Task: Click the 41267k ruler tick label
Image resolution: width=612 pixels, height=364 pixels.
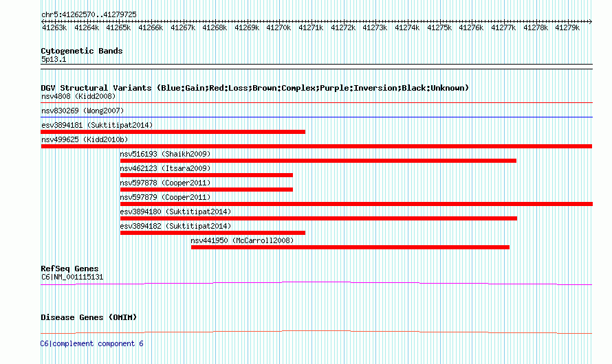Action: [x=183, y=27]
